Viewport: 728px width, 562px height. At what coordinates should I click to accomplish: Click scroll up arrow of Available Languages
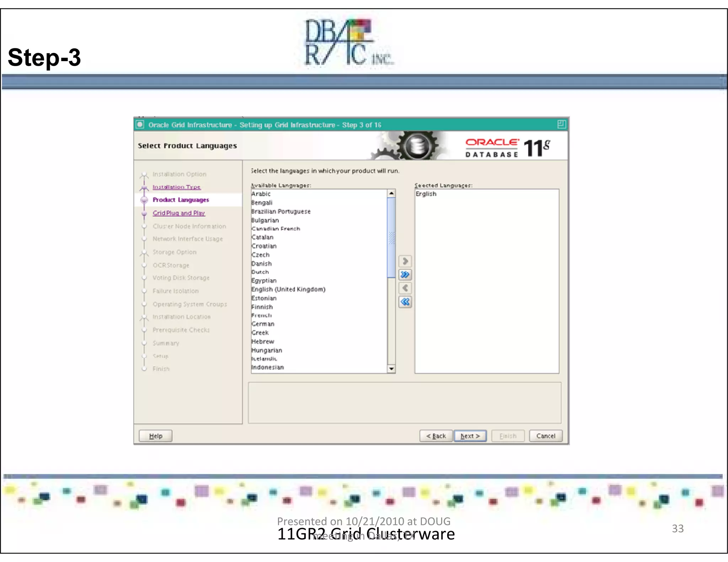[391, 193]
